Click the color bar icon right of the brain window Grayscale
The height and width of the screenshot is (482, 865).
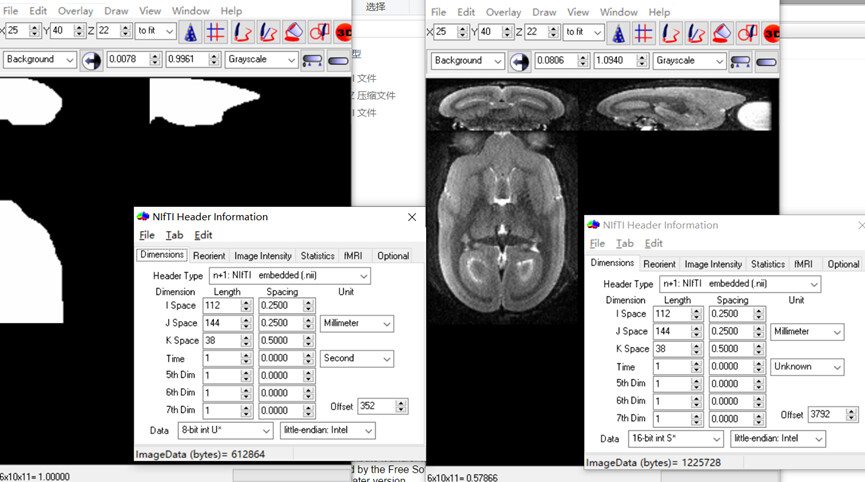pos(740,61)
